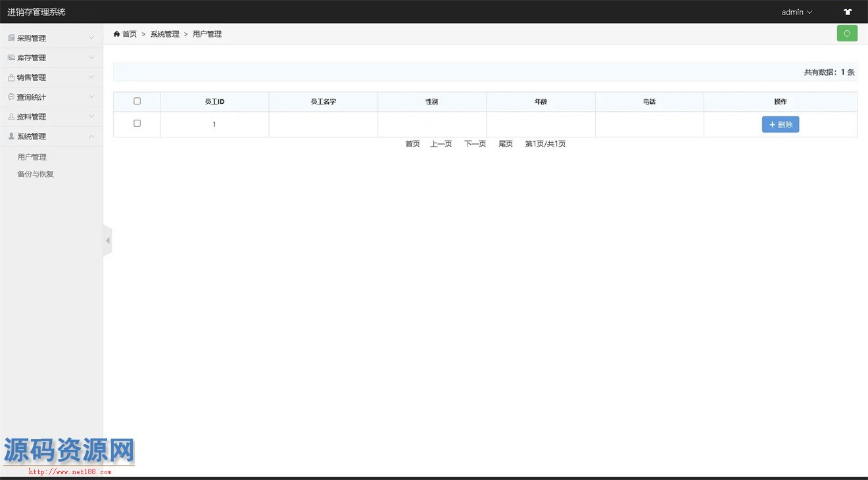
Task: Expand 资料管理 with its chevron
Action: point(91,117)
